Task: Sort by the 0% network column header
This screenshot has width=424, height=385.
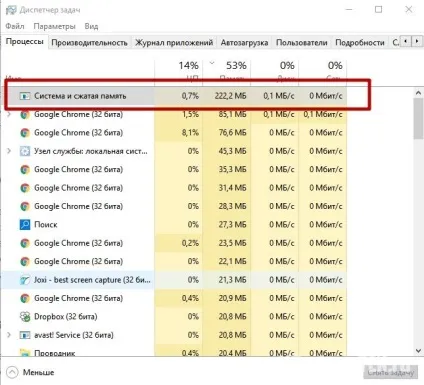Action: (x=322, y=71)
